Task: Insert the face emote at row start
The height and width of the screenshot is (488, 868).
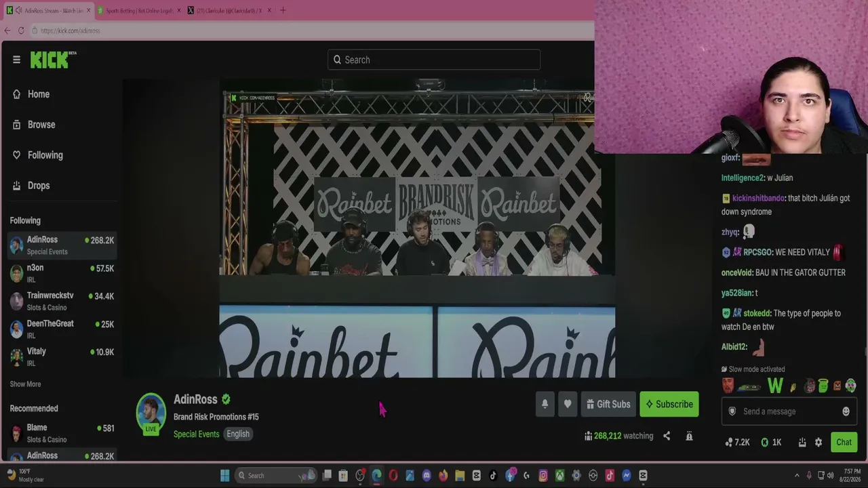Action: pyautogui.click(x=728, y=386)
